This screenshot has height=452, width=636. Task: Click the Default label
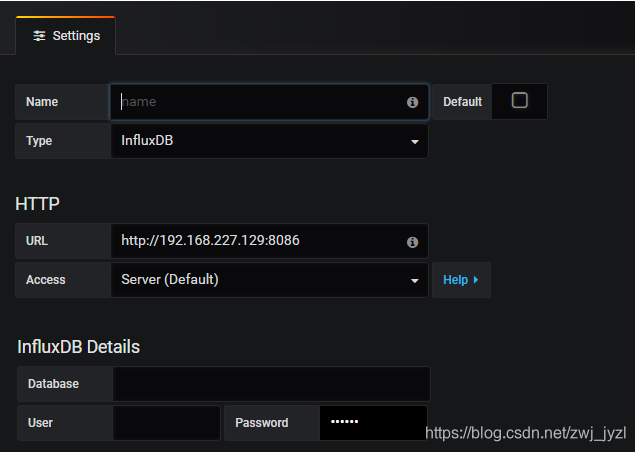(462, 102)
